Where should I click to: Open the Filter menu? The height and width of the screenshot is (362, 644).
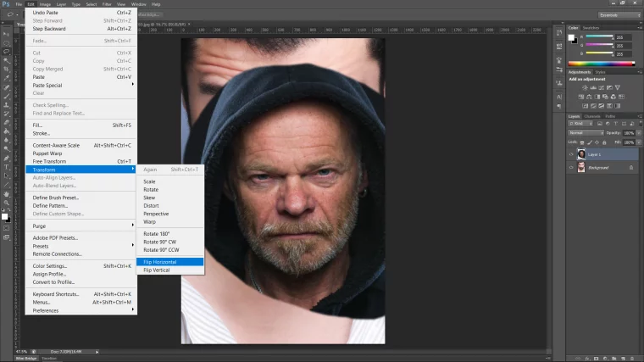[107, 4]
